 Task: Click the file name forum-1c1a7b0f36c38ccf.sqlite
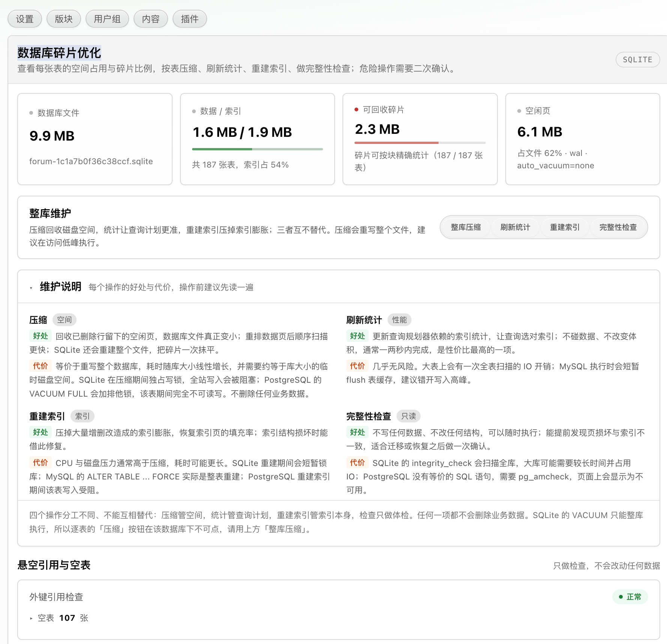[x=91, y=162]
